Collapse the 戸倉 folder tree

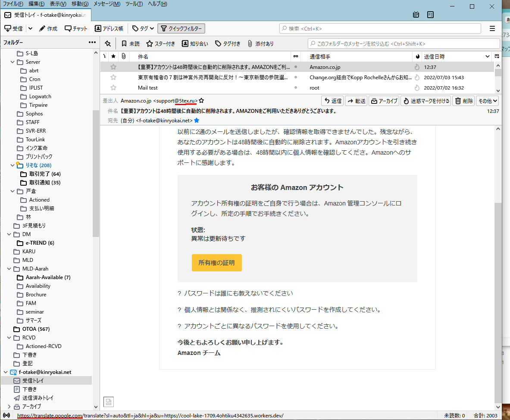pyautogui.click(x=13, y=191)
